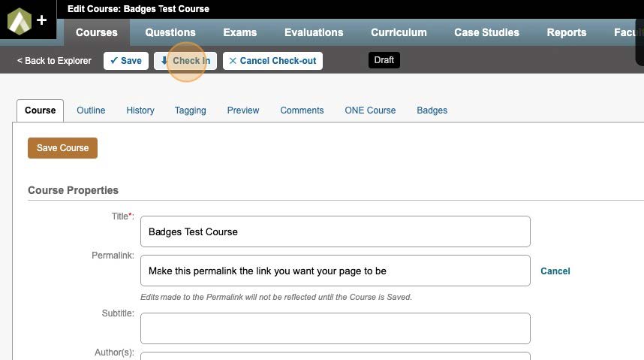Screen dimensions: 644x360
Task: Click the shield logo icon
Action: 20,21
